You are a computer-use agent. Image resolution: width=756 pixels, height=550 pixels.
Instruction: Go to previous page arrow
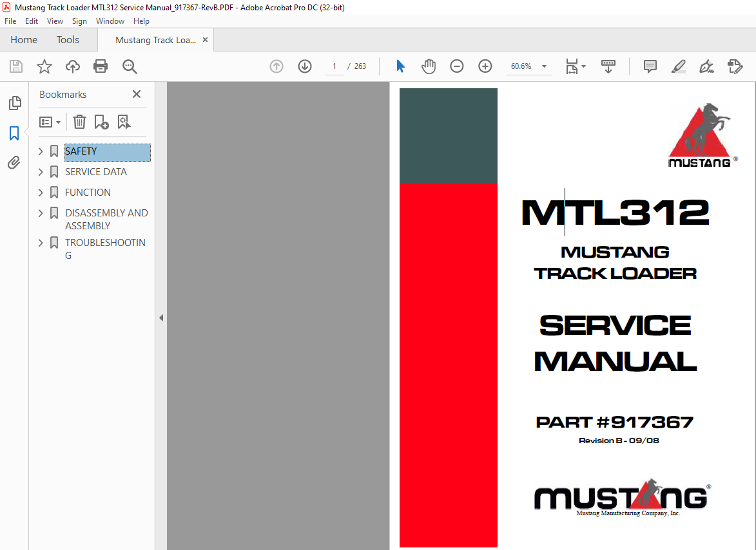(276, 66)
